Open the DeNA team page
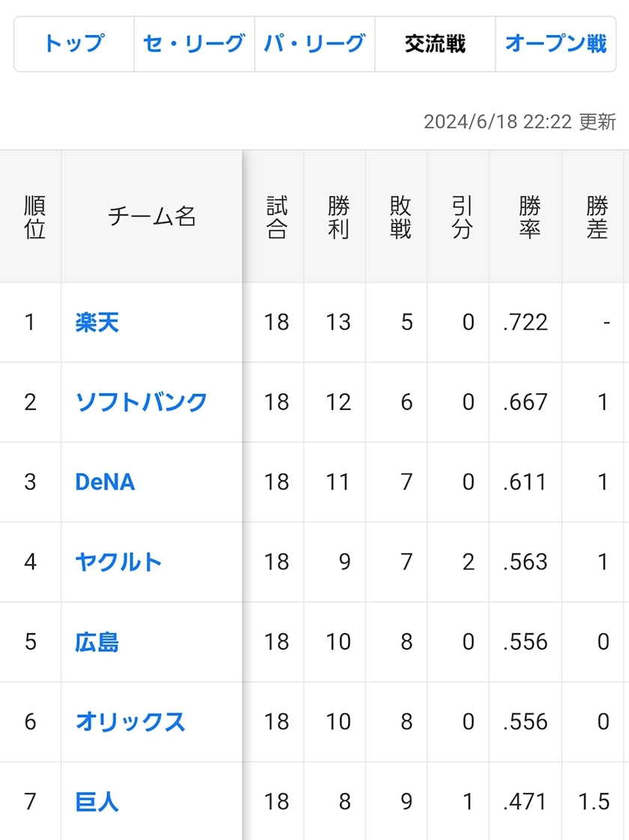This screenshot has width=629, height=840. (x=105, y=482)
